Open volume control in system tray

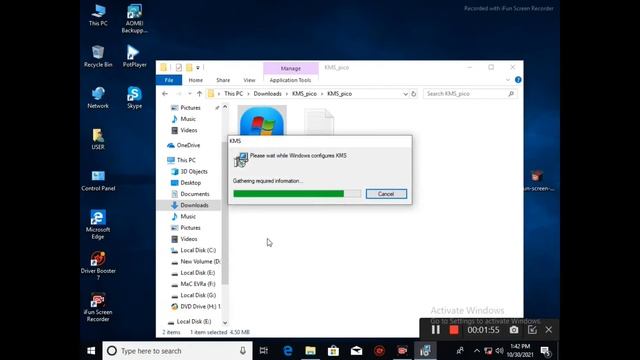point(499,351)
